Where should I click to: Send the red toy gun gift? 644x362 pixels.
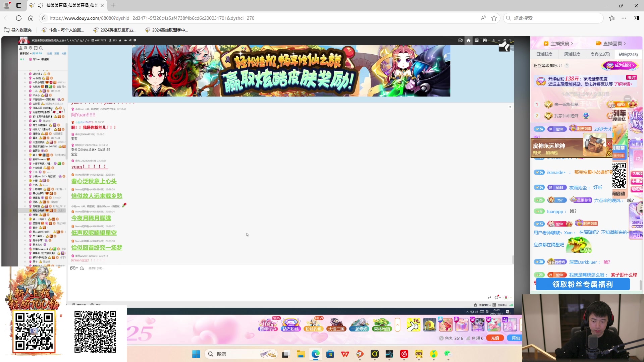[446, 324]
